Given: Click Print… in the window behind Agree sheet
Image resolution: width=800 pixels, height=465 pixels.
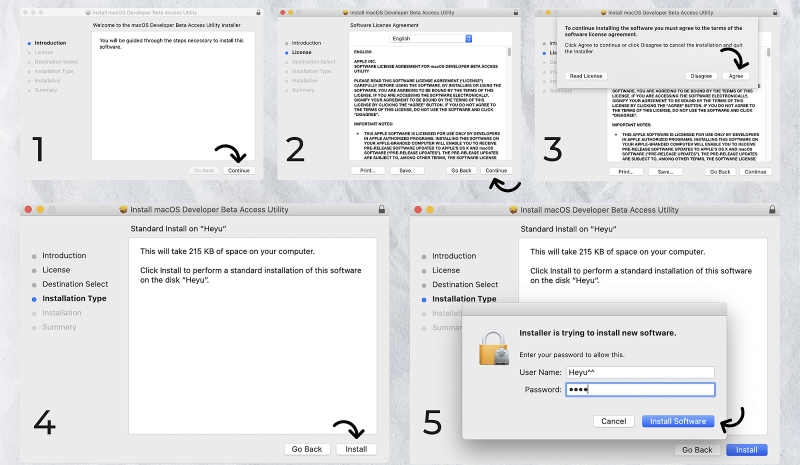Looking at the screenshot, I should point(625,172).
